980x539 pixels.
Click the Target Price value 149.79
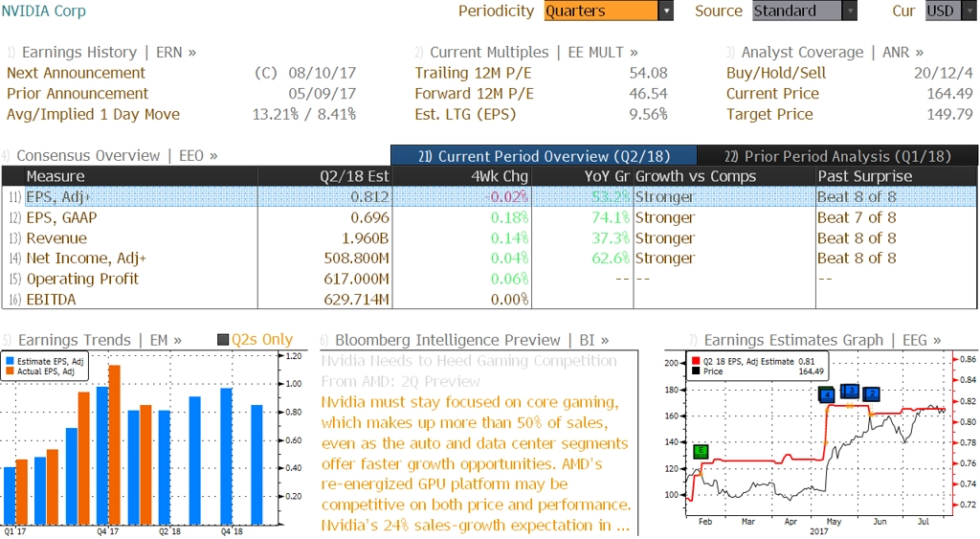(x=950, y=115)
